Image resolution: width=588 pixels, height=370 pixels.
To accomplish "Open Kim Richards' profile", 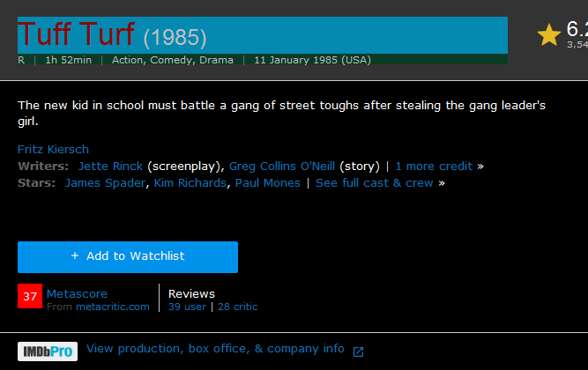I will [190, 183].
